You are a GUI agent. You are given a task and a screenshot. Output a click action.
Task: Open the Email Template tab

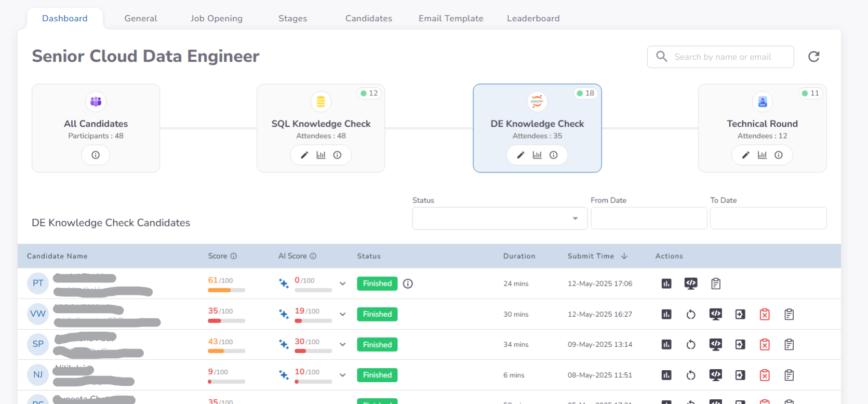tap(451, 19)
